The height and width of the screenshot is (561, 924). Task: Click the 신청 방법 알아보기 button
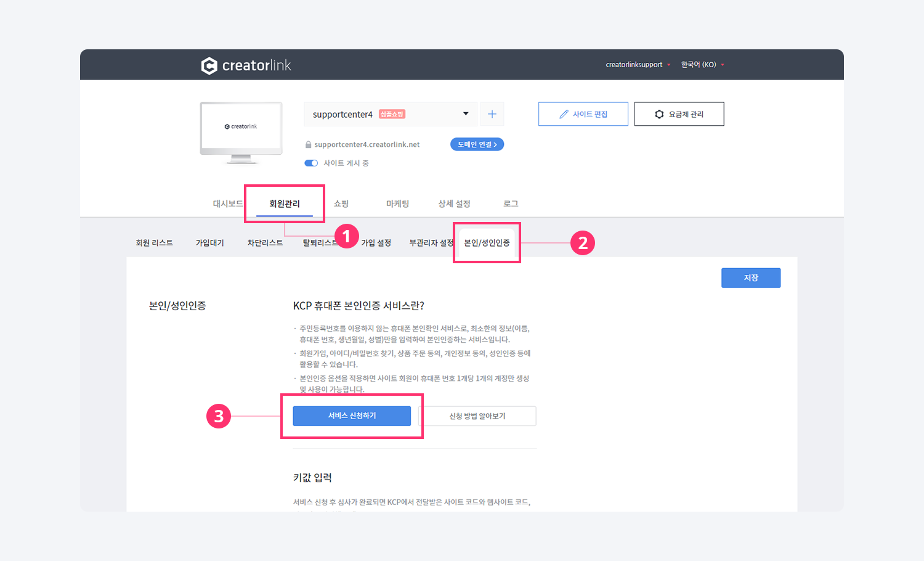tap(477, 416)
